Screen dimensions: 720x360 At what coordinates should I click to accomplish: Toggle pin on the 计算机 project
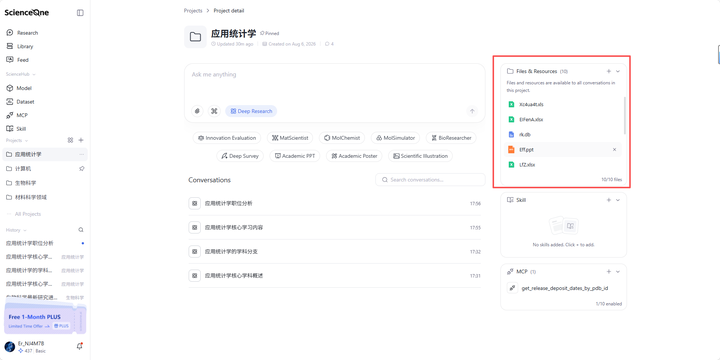tap(82, 169)
